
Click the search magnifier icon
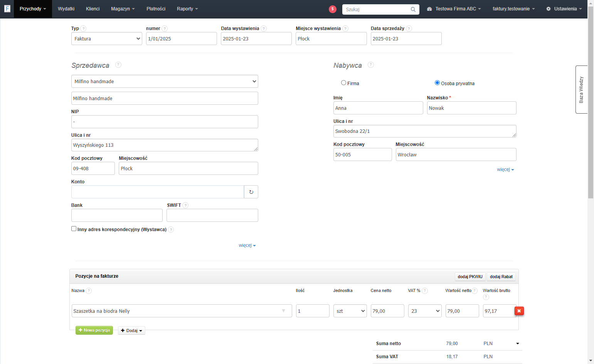click(x=413, y=9)
